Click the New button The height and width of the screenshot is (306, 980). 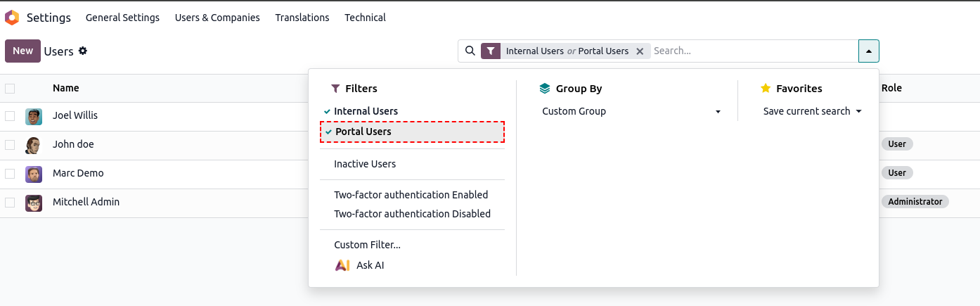pyautogui.click(x=22, y=51)
